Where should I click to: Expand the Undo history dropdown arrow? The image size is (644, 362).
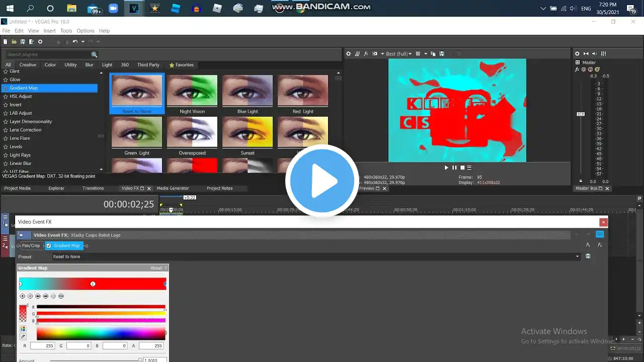tap(83, 42)
